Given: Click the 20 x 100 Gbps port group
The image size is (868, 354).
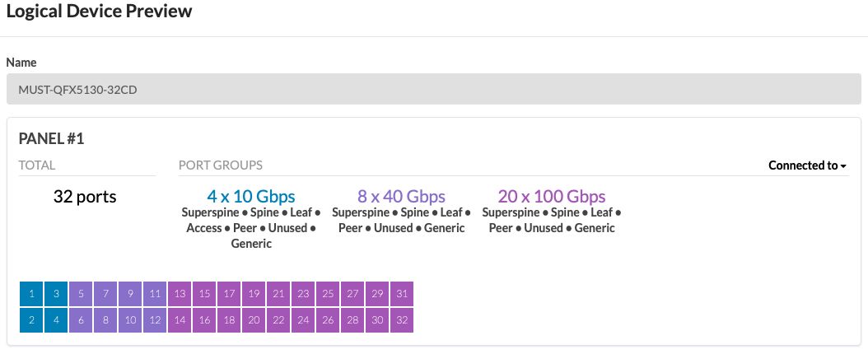Looking at the screenshot, I should tap(552, 197).
